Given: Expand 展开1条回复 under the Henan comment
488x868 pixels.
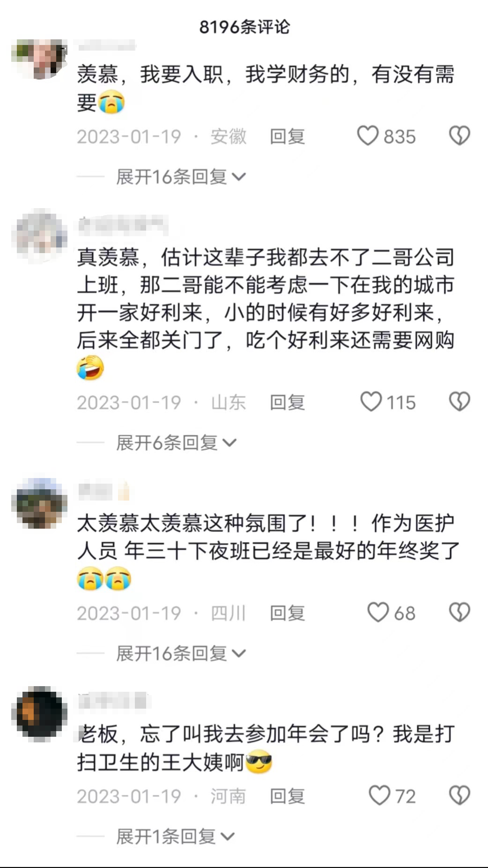Looking at the screenshot, I should 175,836.
